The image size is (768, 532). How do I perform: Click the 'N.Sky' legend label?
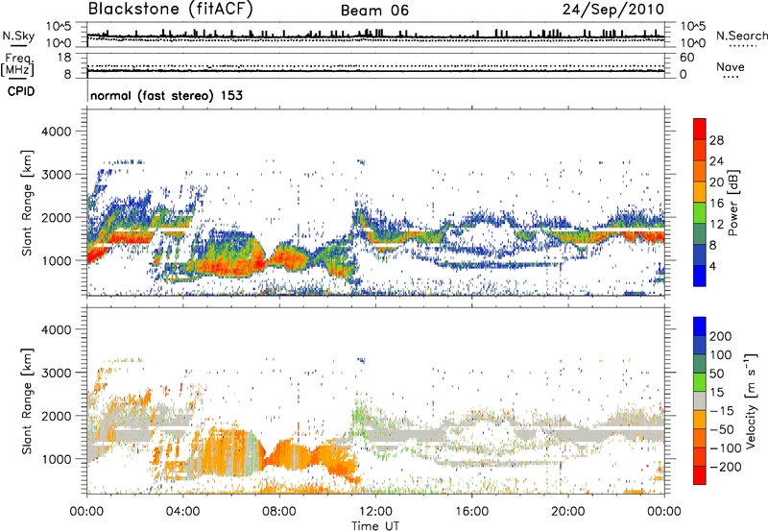(x=18, y=36)
